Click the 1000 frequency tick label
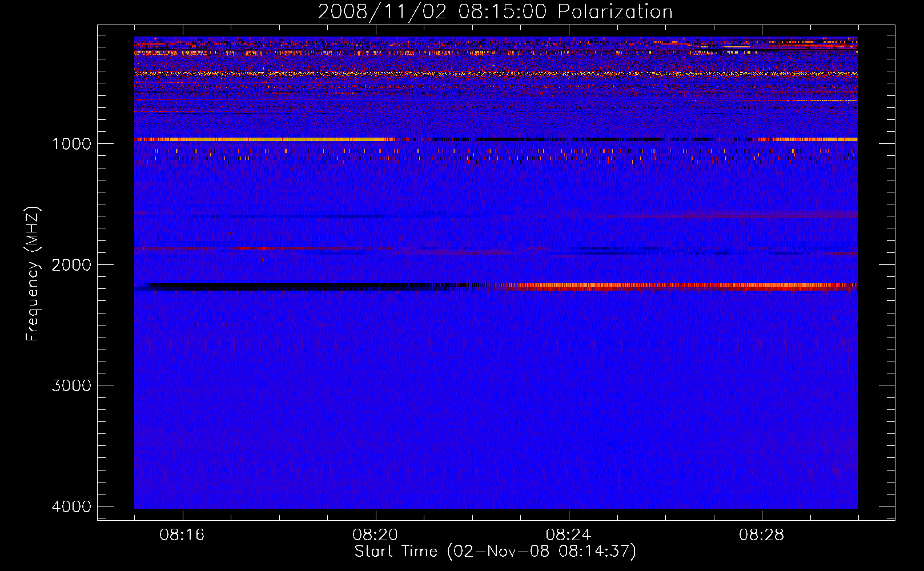924x571 pixels. pyautogui.click(x=71, y=143)
